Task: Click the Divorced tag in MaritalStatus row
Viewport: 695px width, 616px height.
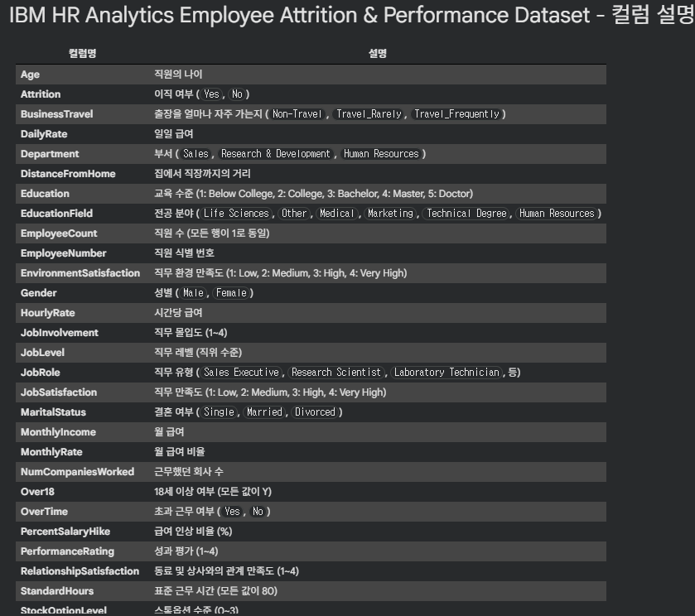Action: 315,412
